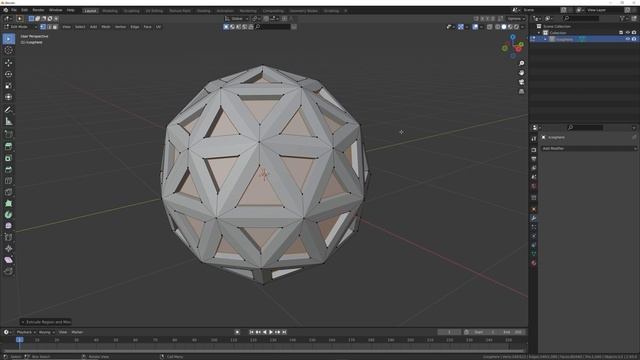Expand the Icosphere object in outliner
Image resolution: width=640 pixels, height=360 pixels.
[545, 39]
